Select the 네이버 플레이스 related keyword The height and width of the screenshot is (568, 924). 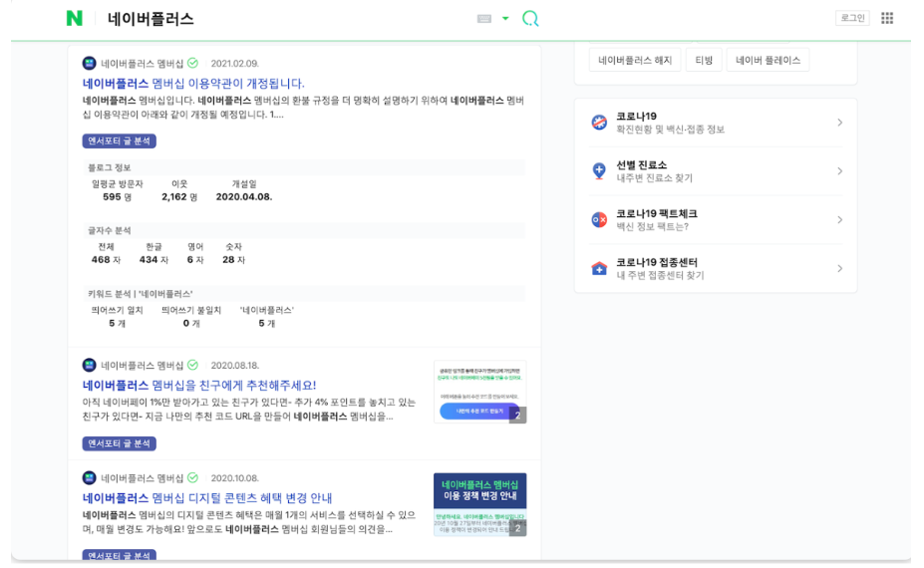(x=768, y=60)
